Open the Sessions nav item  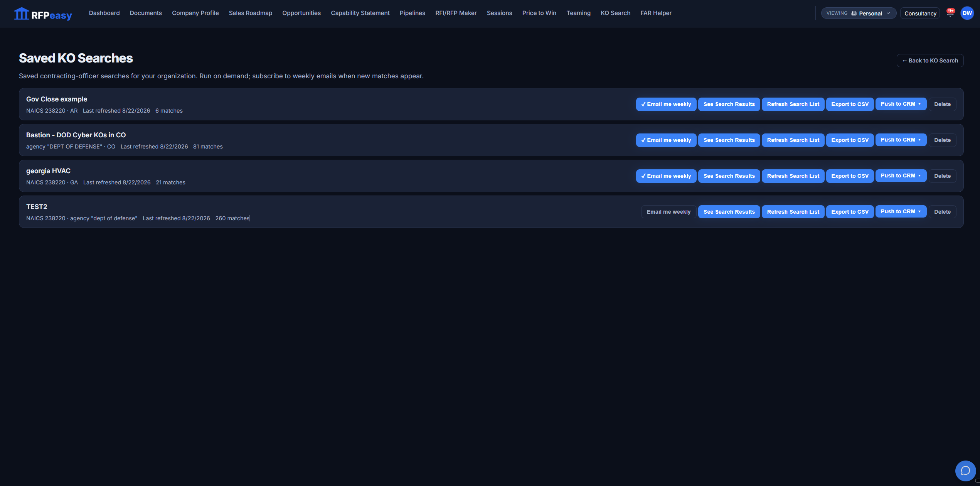[499, 13]
